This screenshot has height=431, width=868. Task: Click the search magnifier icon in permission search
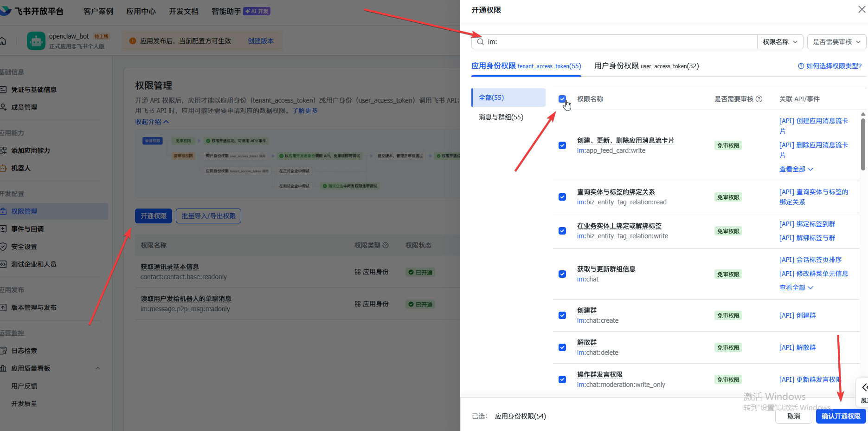[481, 42]
